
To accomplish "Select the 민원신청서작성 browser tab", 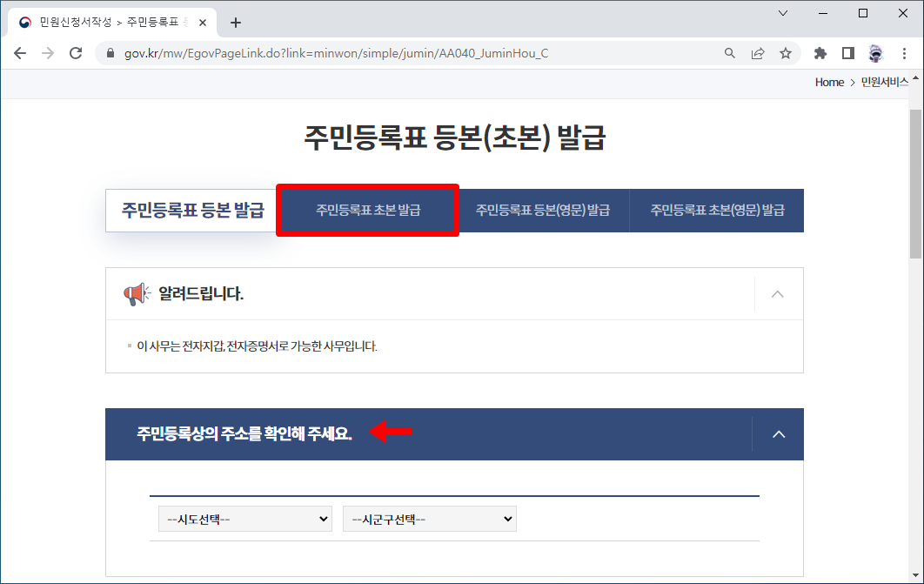I will point(112,23).
